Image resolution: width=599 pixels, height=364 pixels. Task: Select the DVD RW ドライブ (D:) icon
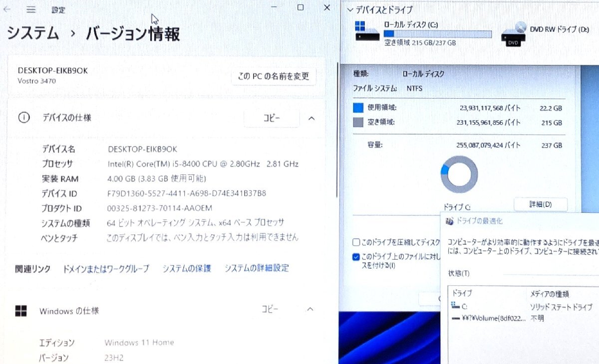[514, 34]
